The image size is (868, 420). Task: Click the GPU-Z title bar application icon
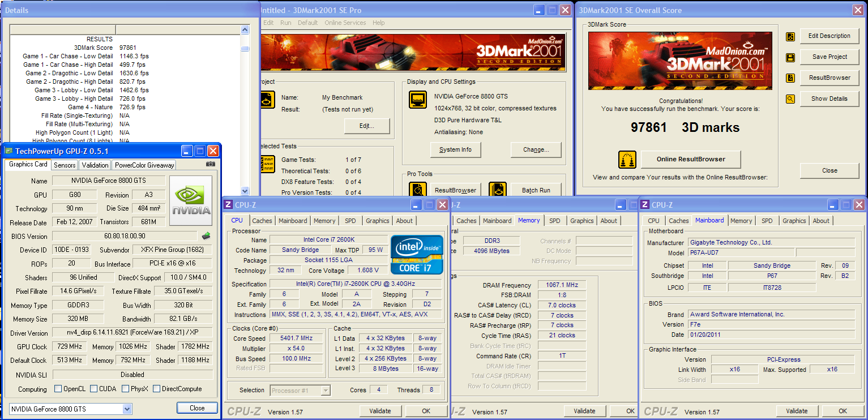click(8, 151)
